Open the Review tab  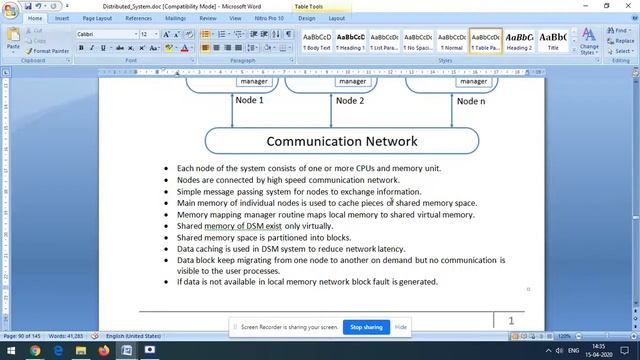coord(208,18)
